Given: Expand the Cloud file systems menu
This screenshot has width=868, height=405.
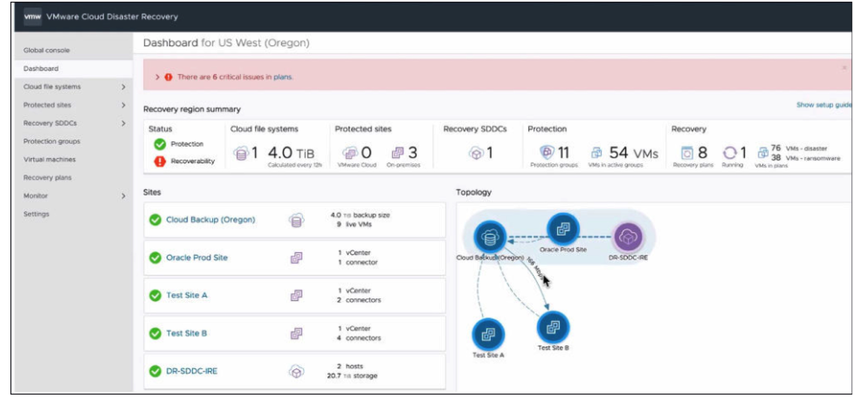Looking at the screenshot, I should [x=123, y=87].
